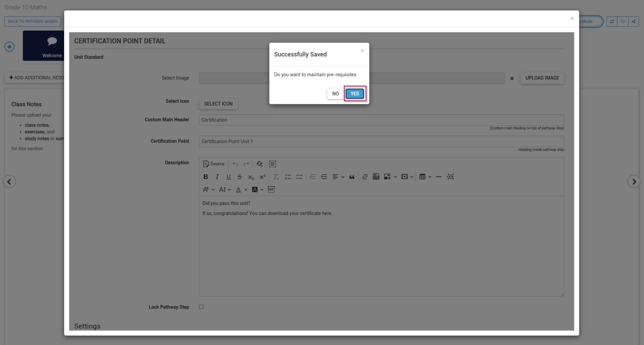Click Increase Indent icon
The image size is (644, 345).
point(324,177)
